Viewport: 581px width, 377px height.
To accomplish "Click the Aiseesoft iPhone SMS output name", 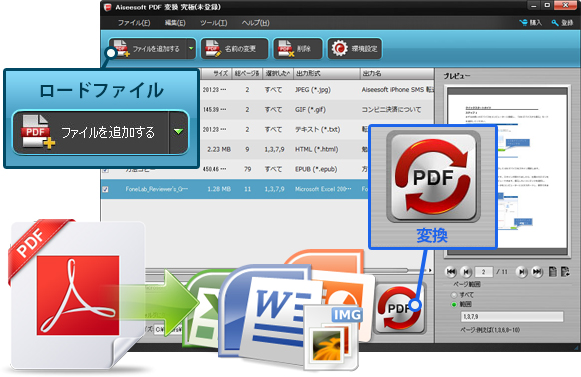I will pyautogui.click(x=397, y=90).
